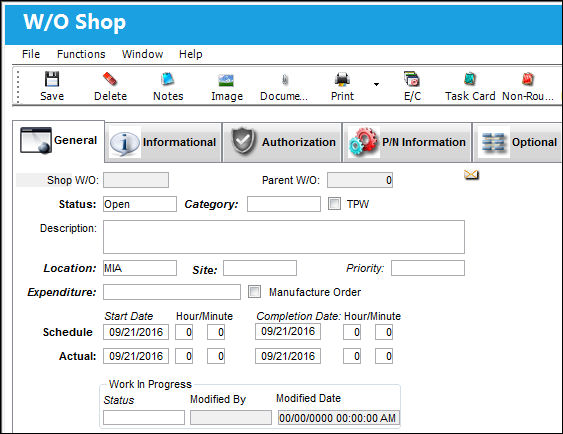Viewport: 563px width, 434px height.
Task: Enable the TPW checkbox
Action: point(334,204)
